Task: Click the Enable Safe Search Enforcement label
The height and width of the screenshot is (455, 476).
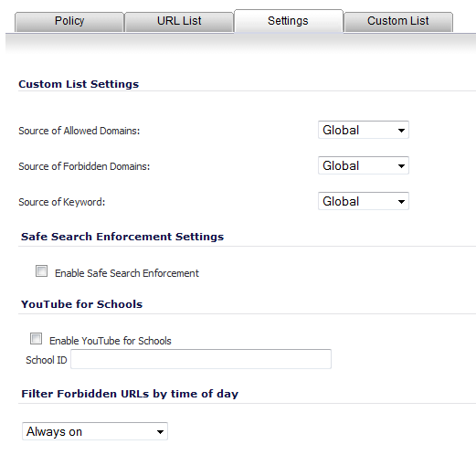Action: coord(127,273)
